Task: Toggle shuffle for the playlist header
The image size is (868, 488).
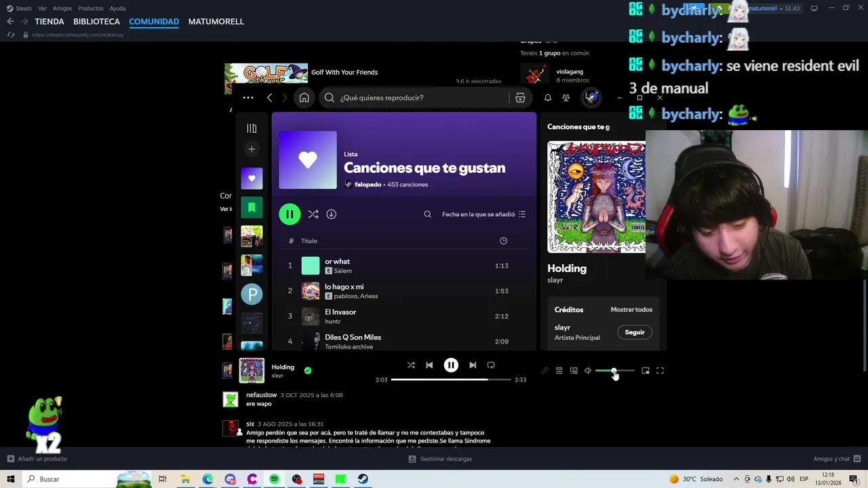Action: point(313,214)
